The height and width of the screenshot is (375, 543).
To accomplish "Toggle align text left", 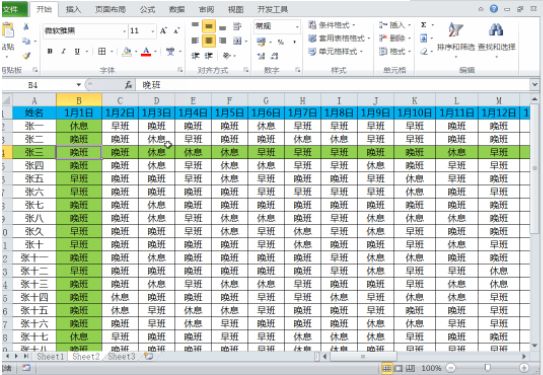I will click(x=195, y=41).
